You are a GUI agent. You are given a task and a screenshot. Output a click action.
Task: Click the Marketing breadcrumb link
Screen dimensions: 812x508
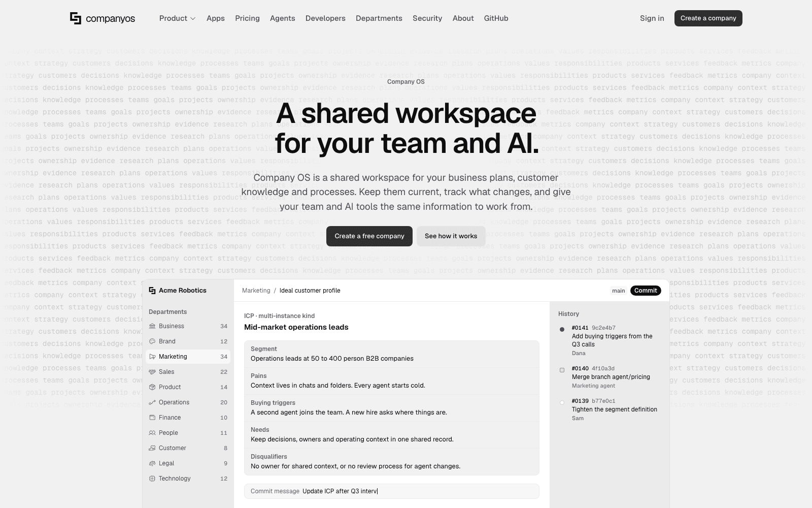(x=256, y=291)
